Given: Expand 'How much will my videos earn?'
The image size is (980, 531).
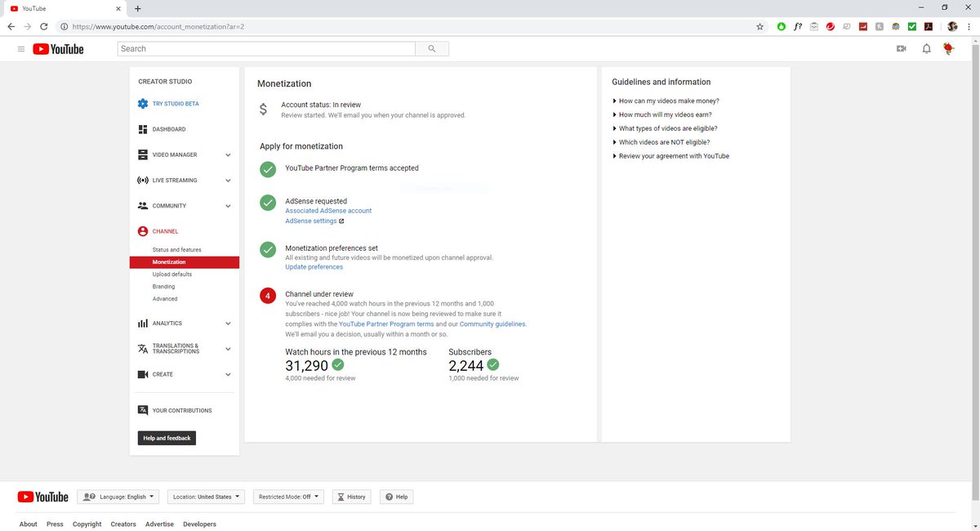Looking at the screenshot, I should (665, 114).
